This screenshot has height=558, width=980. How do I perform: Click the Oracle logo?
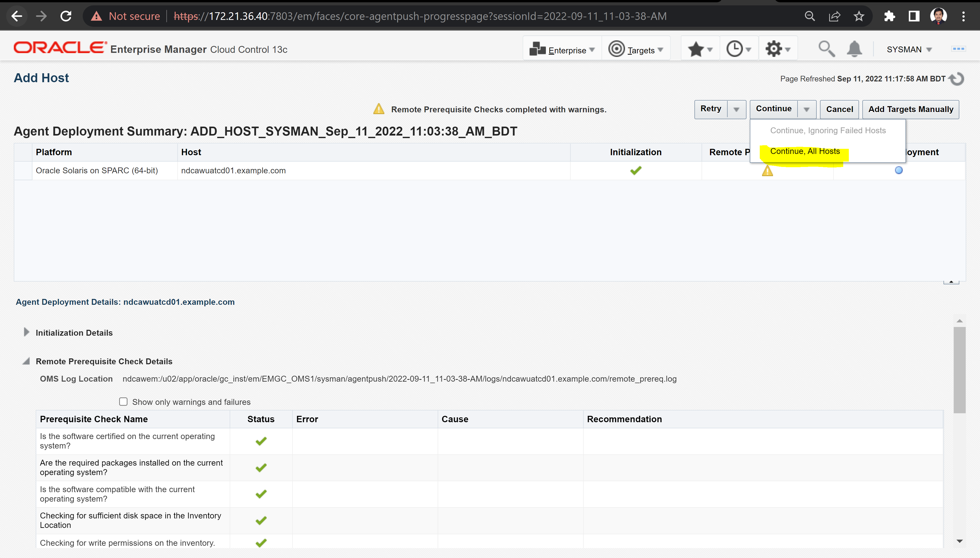tap(60, 48)
